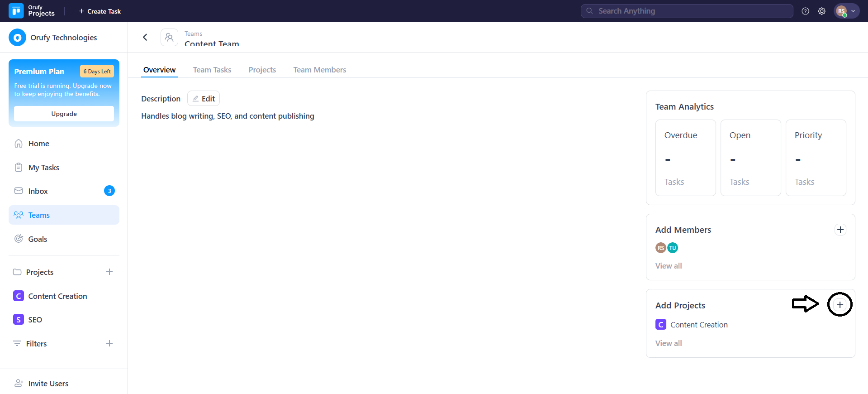Image resolution: width=868 pixels, height=394 pixels.
Task: Add a new project from sidebar plus
Action: coord(109,272)
